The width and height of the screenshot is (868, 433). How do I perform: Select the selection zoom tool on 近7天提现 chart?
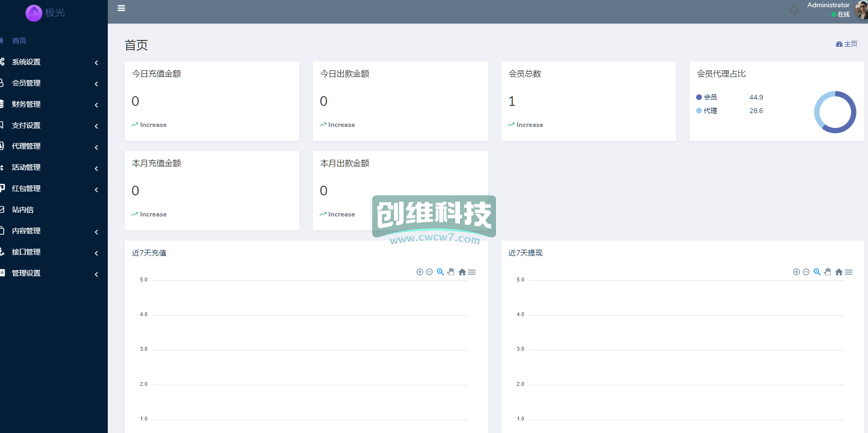point(817,272)
